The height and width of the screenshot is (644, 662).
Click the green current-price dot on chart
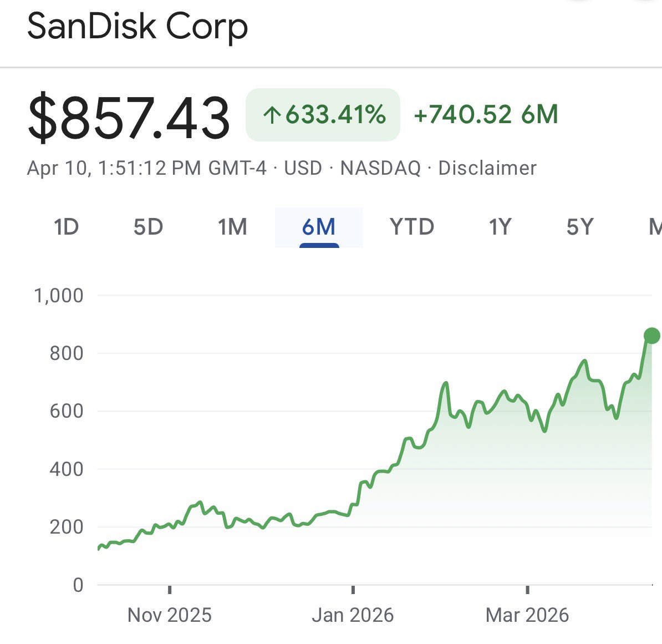651,336
